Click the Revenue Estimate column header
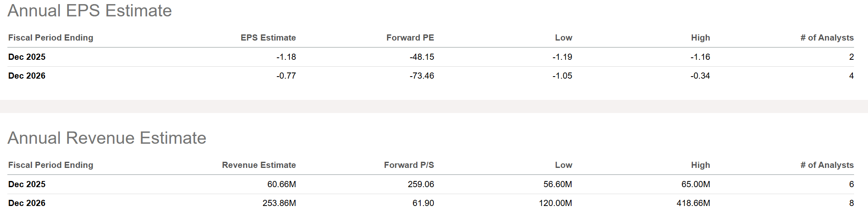Screen dimensions: 868x224 (259, 165)
